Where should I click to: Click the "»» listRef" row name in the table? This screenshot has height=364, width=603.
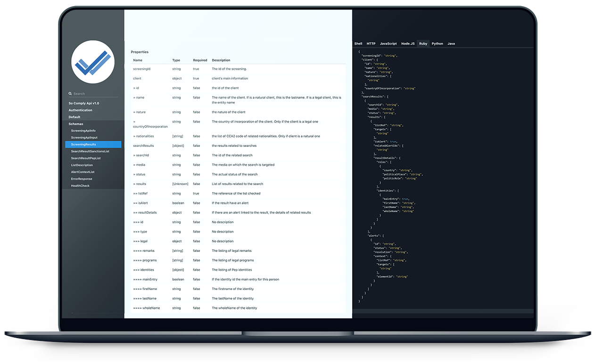(140, 194)
